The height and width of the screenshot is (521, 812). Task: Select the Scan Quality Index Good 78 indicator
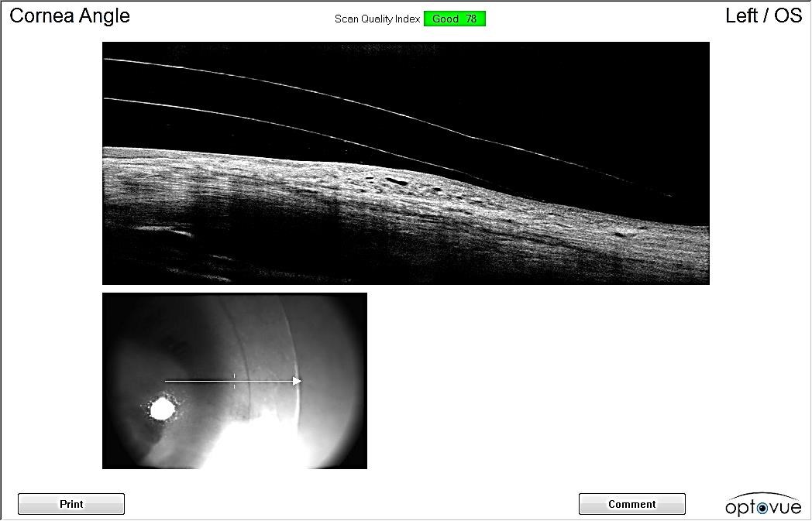[x=455, y=19]
